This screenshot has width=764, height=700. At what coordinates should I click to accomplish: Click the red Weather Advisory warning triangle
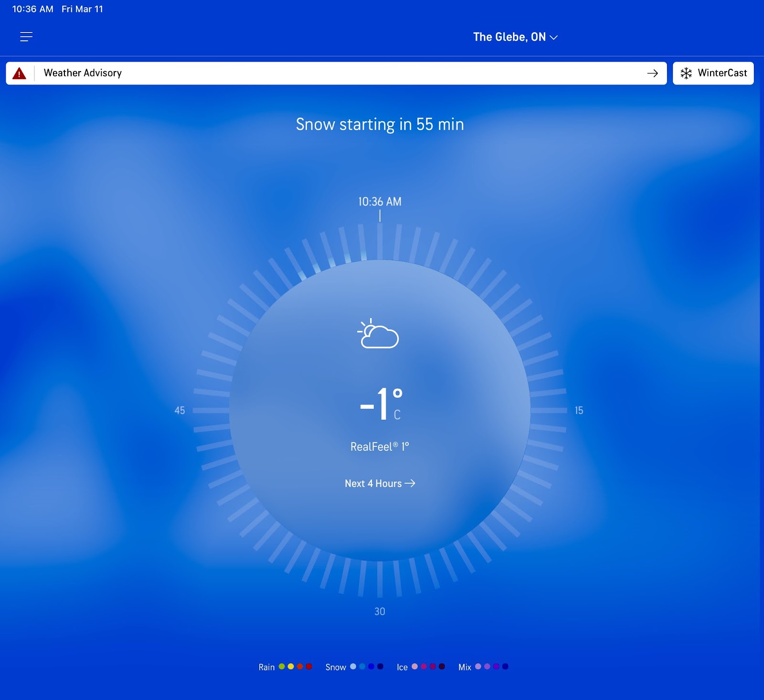(x=19, y=73)
